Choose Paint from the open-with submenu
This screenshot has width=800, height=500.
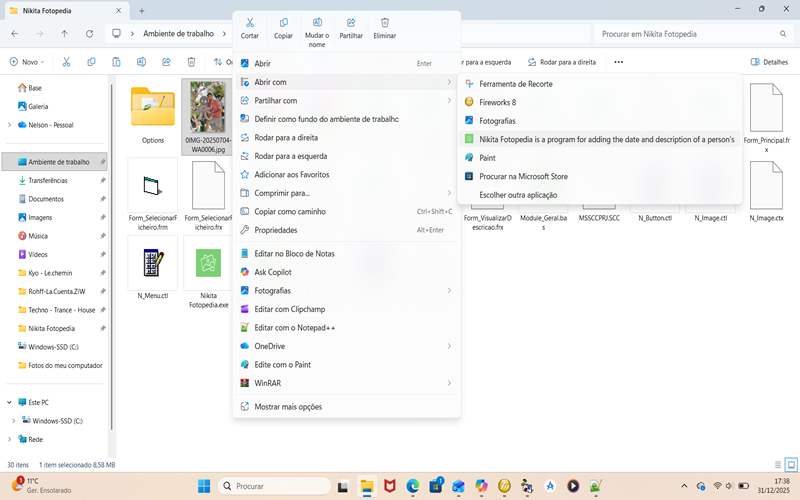point(487,158)
